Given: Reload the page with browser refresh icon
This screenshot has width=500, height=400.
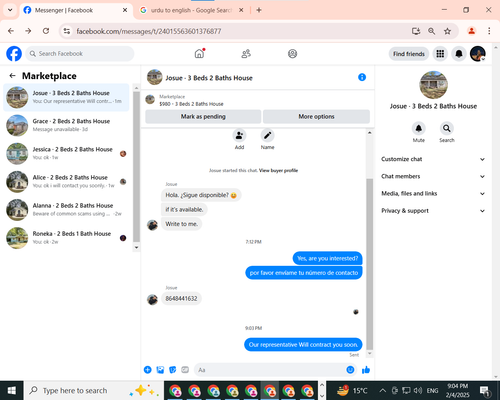Looking at the screenshot, I should pyautogui.click(x=46, y=31).
